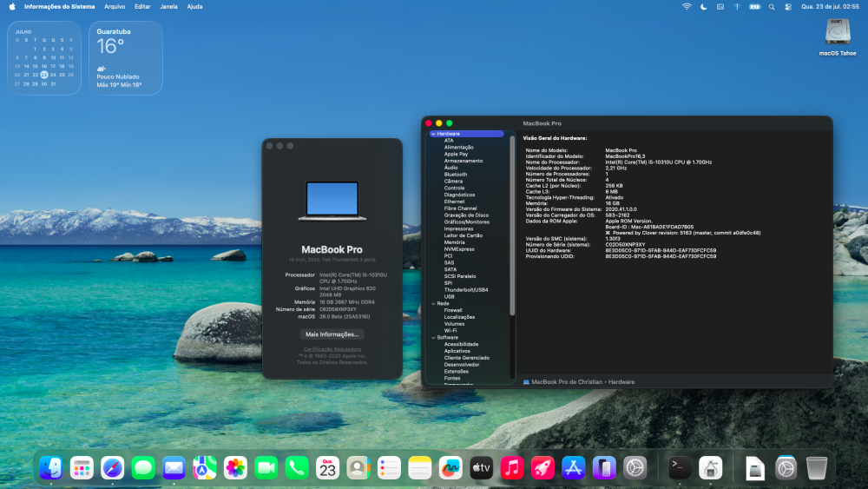Click MacBook Pro de Christian path item
Viewport: 868px width, 489px height.
[x=562, y=382]
